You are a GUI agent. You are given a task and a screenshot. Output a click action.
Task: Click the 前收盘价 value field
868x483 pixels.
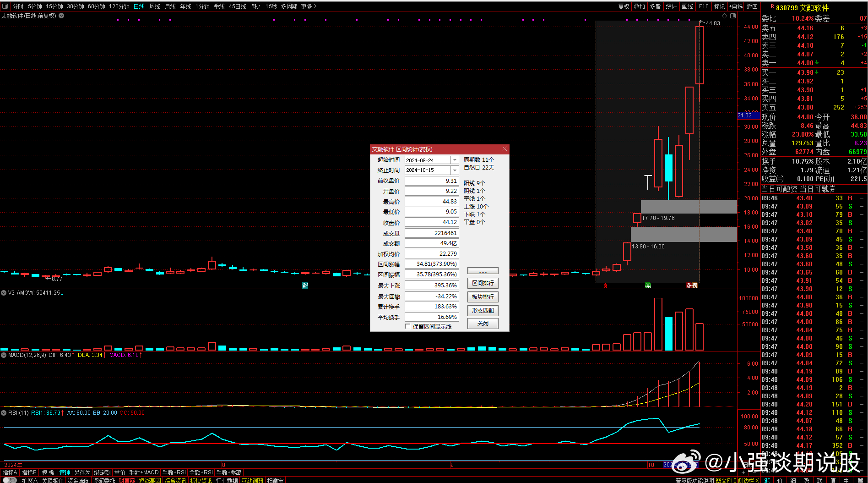coord(432,181)
